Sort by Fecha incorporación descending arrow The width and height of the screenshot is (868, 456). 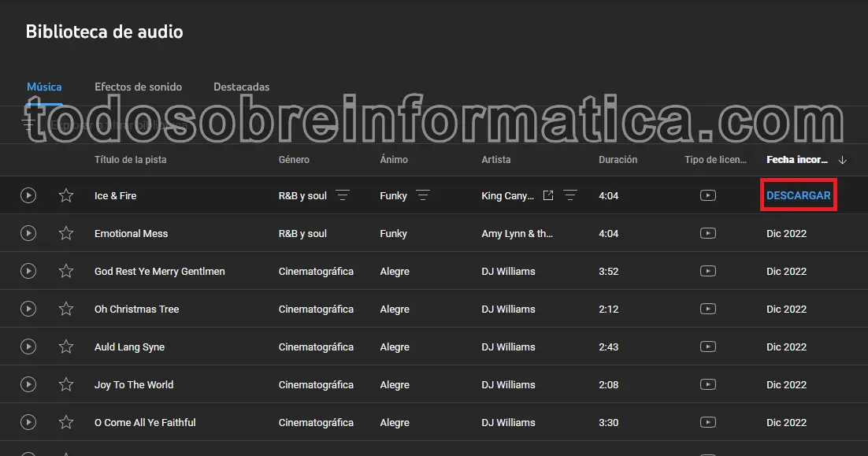click(843, 160)
